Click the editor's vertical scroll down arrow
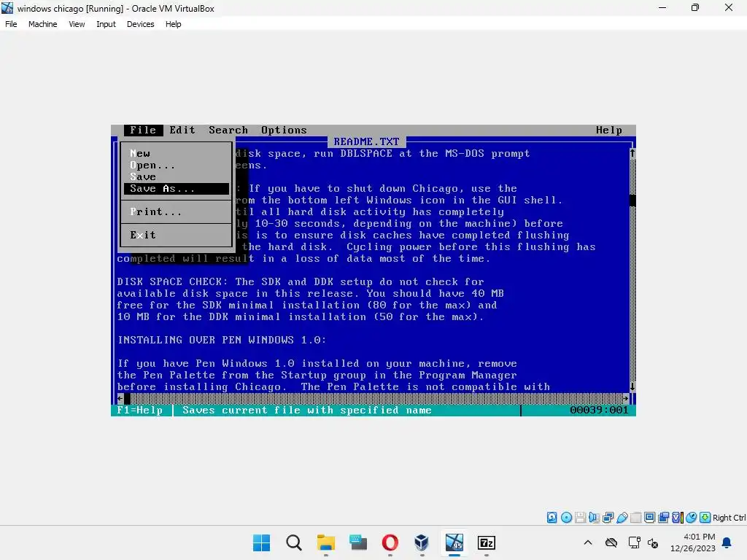Screen dimensions: 747x560 point(632,386)
